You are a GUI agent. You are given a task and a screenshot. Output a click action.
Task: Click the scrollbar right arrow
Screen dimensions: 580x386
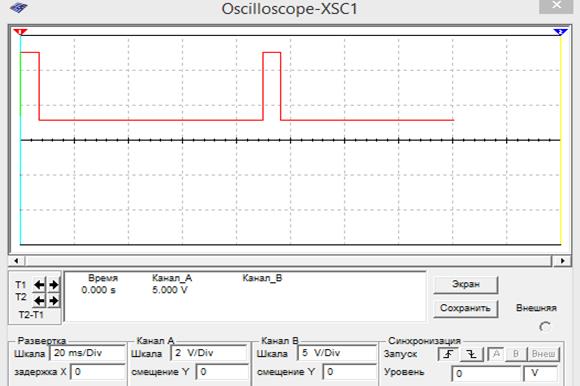click(x=562, y=261)
